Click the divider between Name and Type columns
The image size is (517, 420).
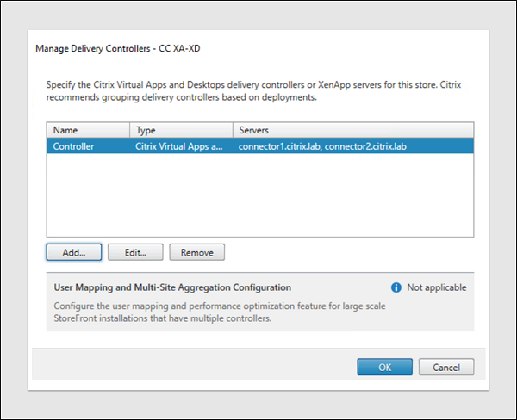(x=130, y=130)
